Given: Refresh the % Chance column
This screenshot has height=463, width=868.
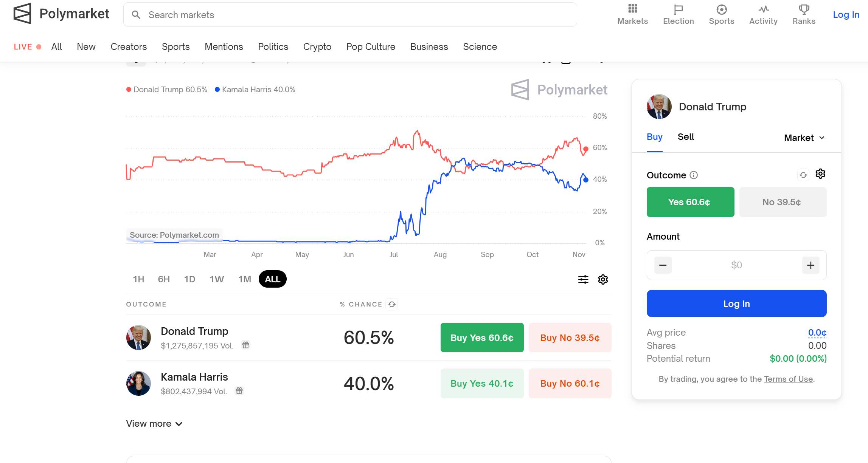Looking at the screenshot, I should point(392,304).
